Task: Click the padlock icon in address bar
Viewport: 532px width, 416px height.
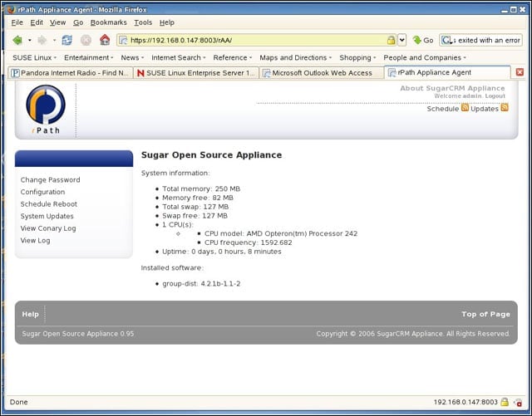Action: [x=392, y=41]
